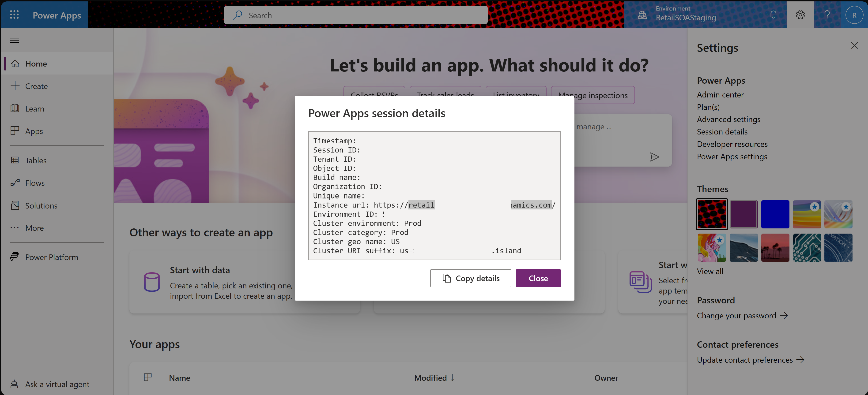The image size is (868, 395).
Task: Click Close button in session details
Action: [x=538, y=278]
